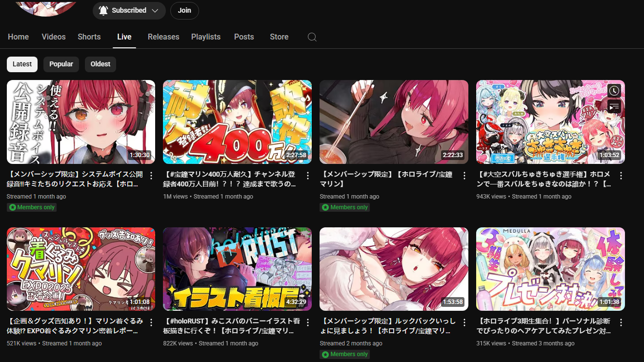The image size is (644, 362).
Task: Open the channel Store tab
Action: click(x=279, y=37)
